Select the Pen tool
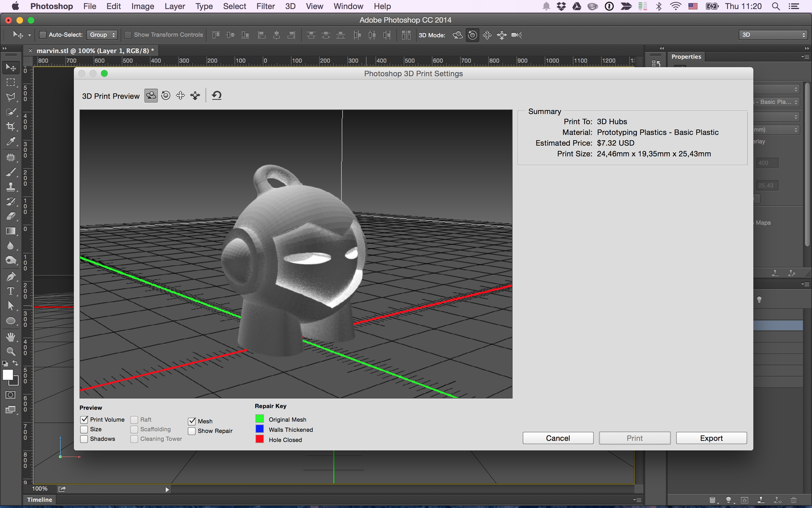This screenshot has height=508, width=812. pyautogui.click(x=10, y=276)
